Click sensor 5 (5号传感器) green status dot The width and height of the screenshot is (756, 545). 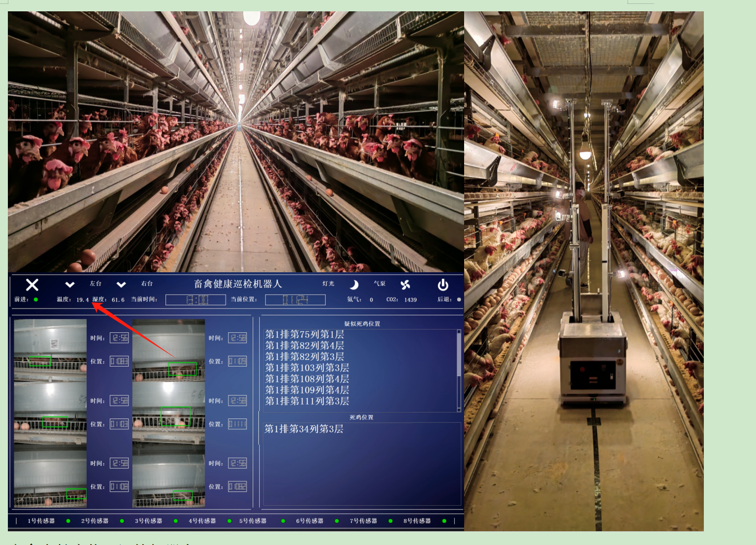[283, 521]
